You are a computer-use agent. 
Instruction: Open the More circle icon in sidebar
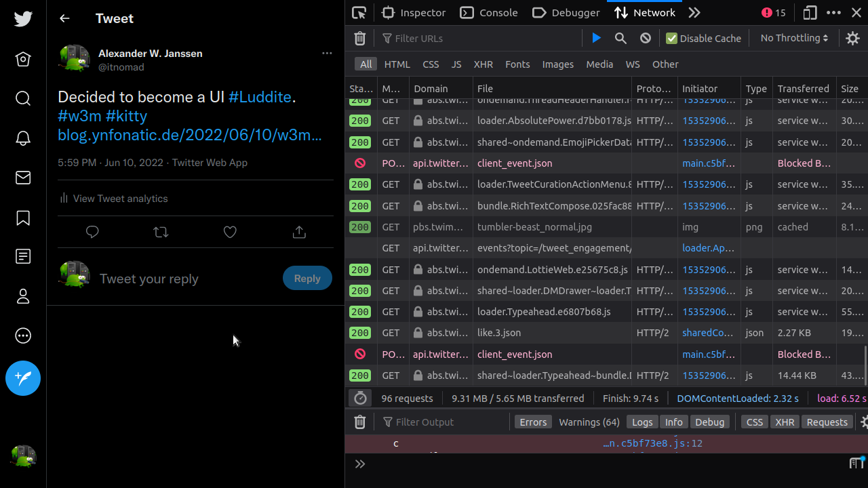point(23,335)
